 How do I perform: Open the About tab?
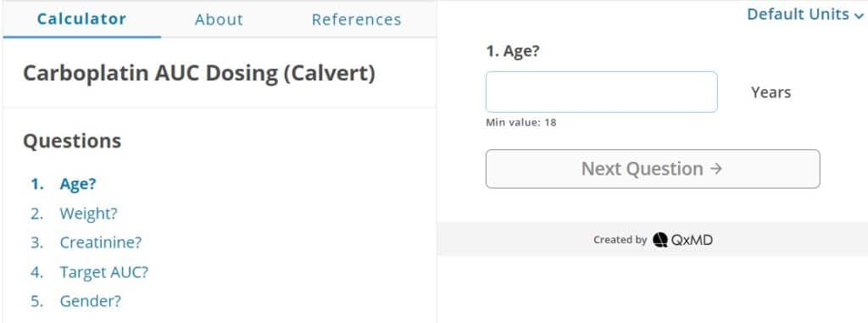[x=219, y=19]
